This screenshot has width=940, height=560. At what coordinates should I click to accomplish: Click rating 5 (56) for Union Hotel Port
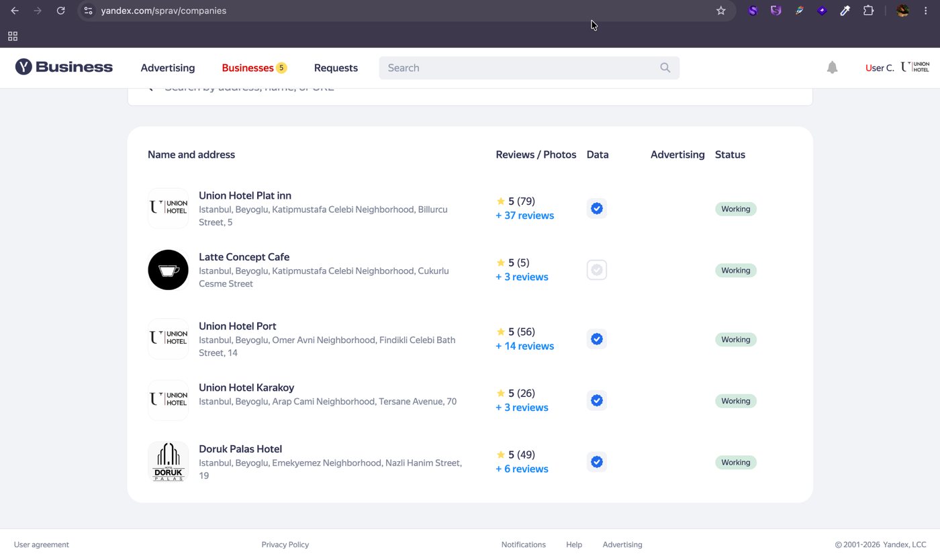click(x=516, y=332)
